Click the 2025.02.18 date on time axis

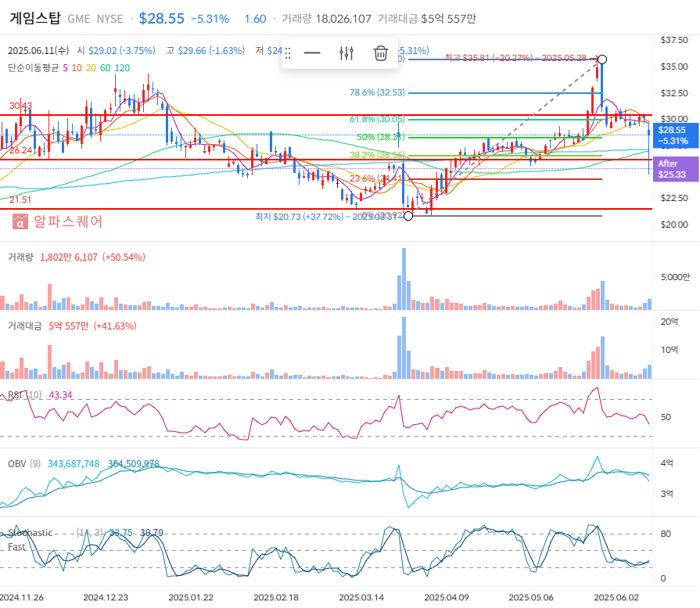tap(276, 597)
